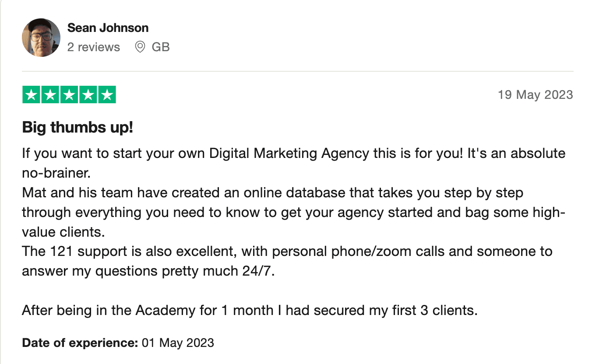The height and width of the screenshot is (364, 592).
Task: Click the second green rating star
Action: coord(50,95)
